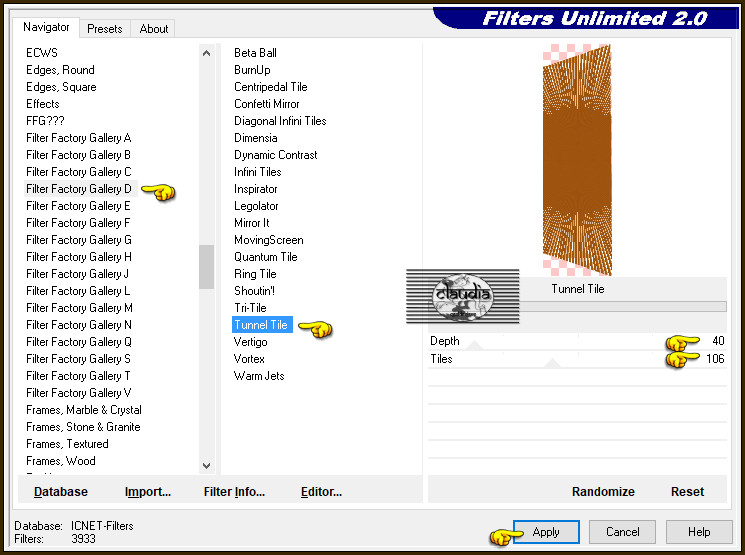Choose the MovingScreen filter
The height and width of the screenshot is (555, 745).
coord(268,240)
